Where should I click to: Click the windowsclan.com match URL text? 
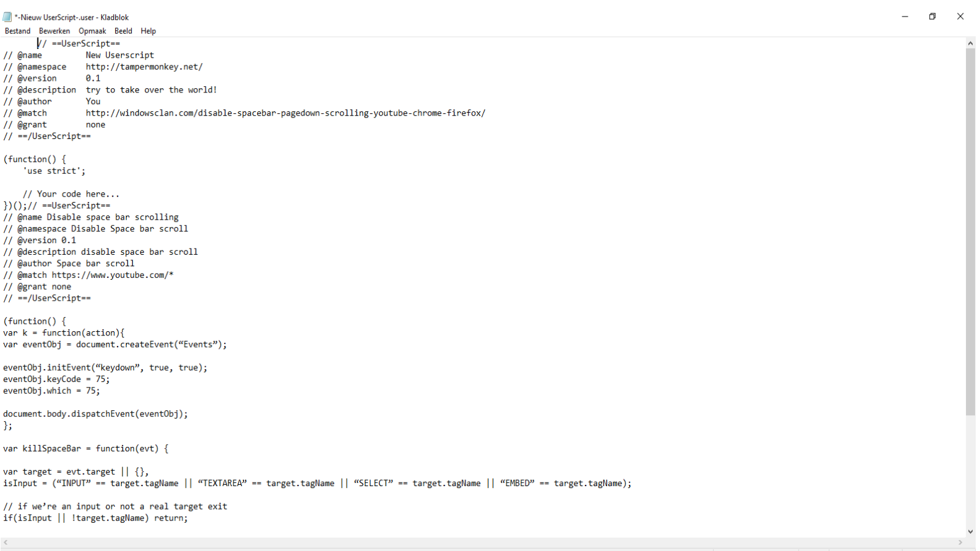285,113
